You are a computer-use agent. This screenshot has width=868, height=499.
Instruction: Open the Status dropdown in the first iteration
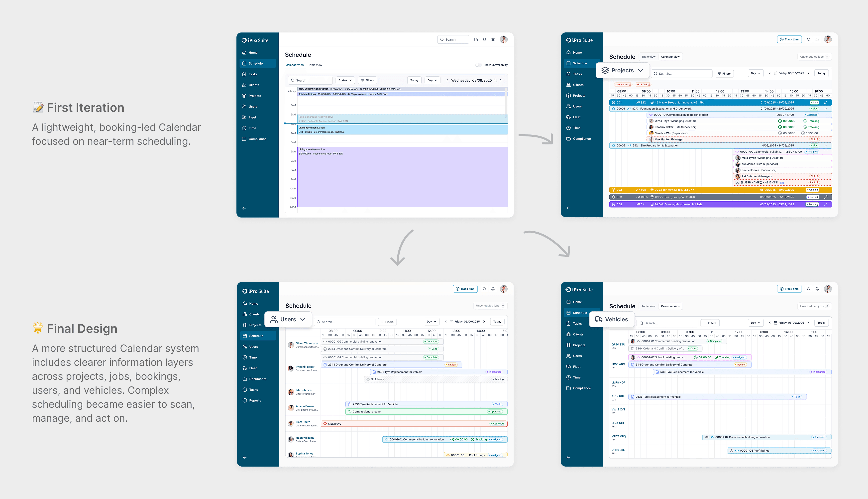click(345, 81)
